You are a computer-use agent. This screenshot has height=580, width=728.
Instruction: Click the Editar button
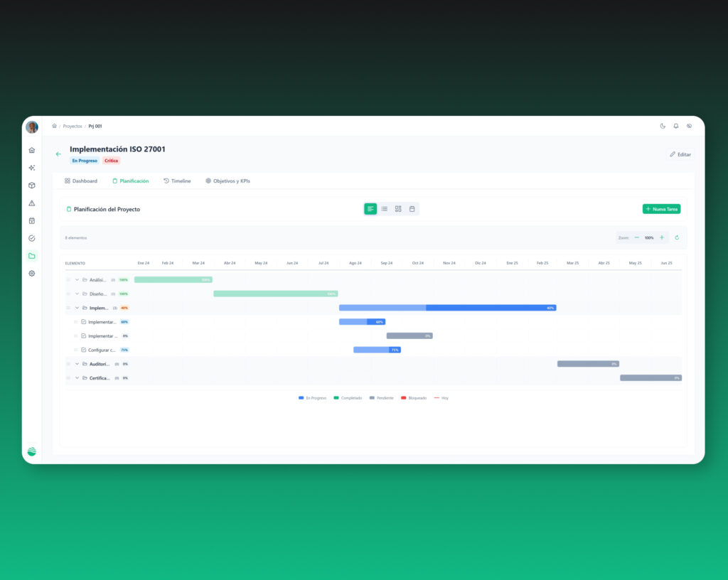click(680, 154)
